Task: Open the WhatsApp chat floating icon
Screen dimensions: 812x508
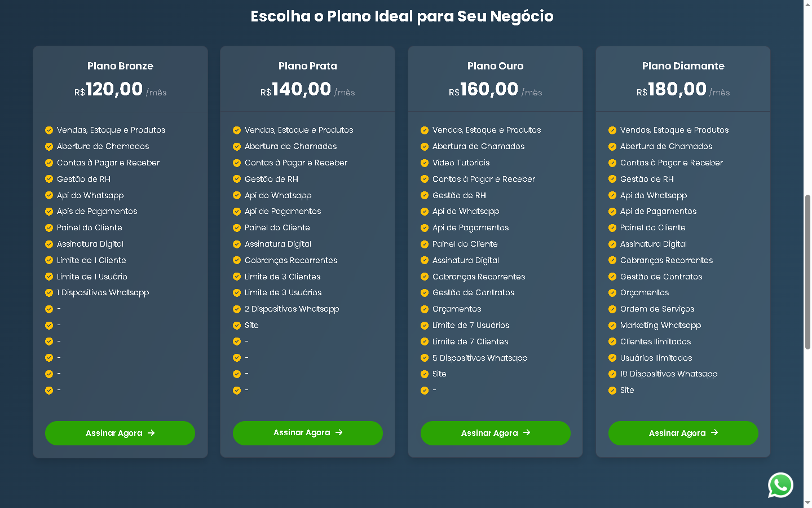Action: [780, 485]
